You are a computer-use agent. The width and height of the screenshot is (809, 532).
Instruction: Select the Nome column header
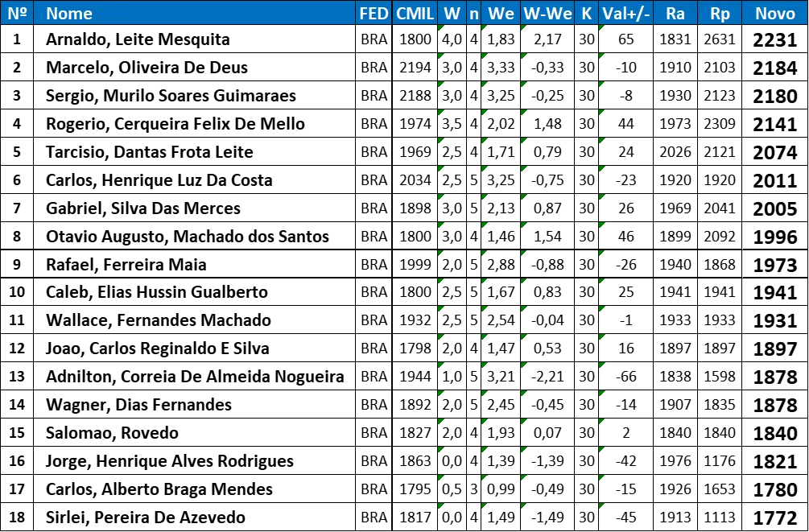69,14
